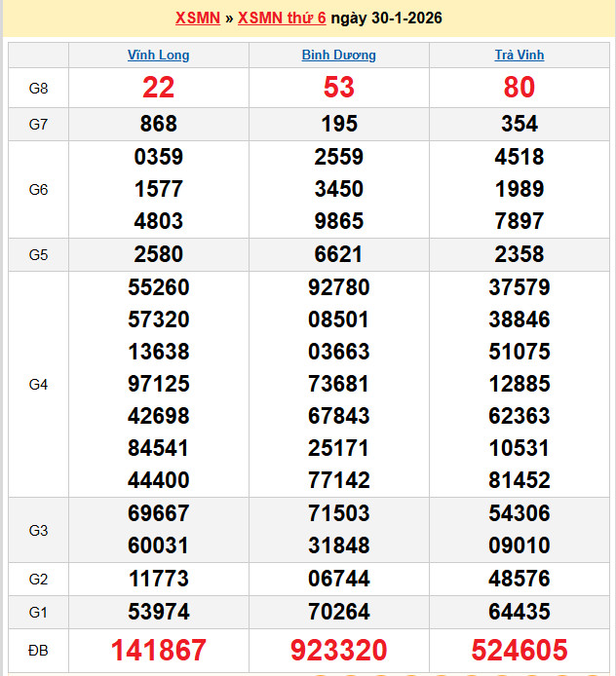
Task: Click the G4 row label
Action: point(38,385)
